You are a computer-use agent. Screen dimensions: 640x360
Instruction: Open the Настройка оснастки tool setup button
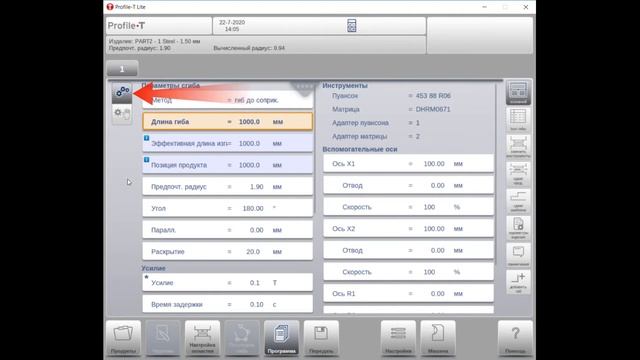202,338
